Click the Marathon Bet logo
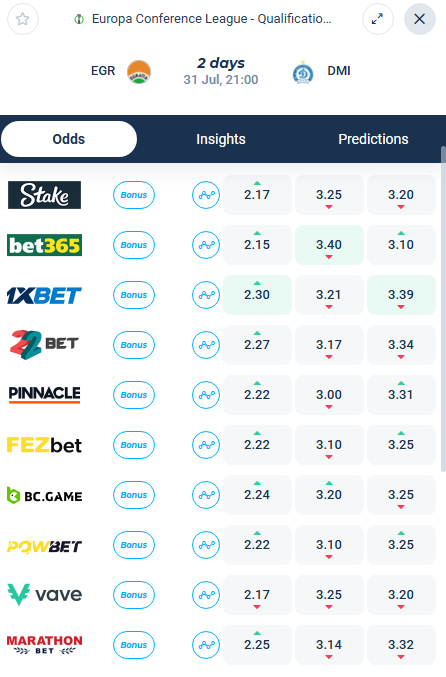 [44, 645]
